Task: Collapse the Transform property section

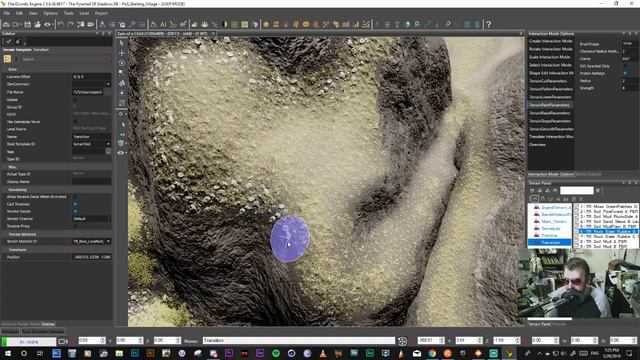Action: (18, 249)
